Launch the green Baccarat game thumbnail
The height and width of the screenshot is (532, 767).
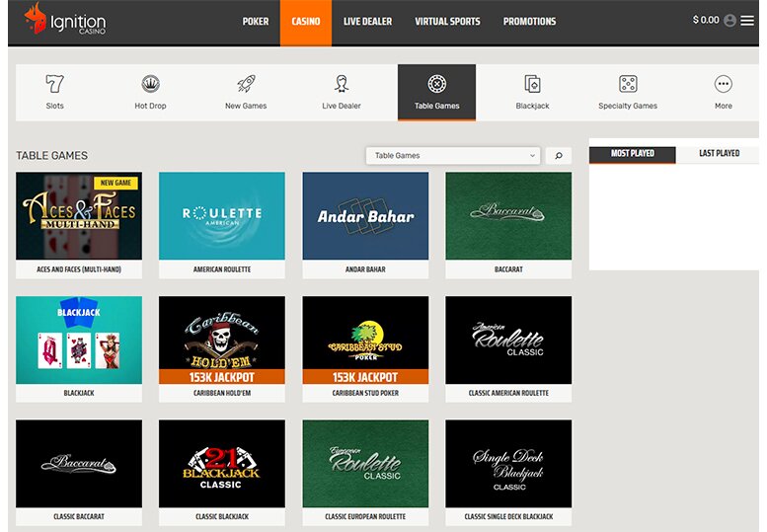[508, 215]
